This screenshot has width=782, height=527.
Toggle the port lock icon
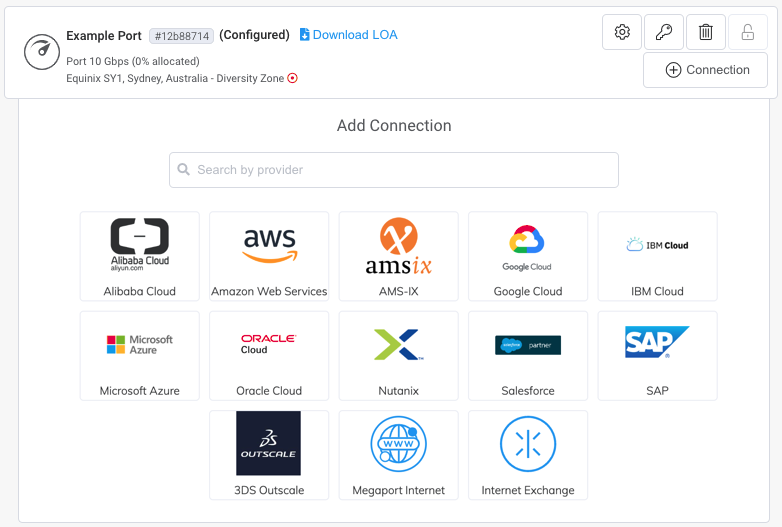[x=747, y=32]
